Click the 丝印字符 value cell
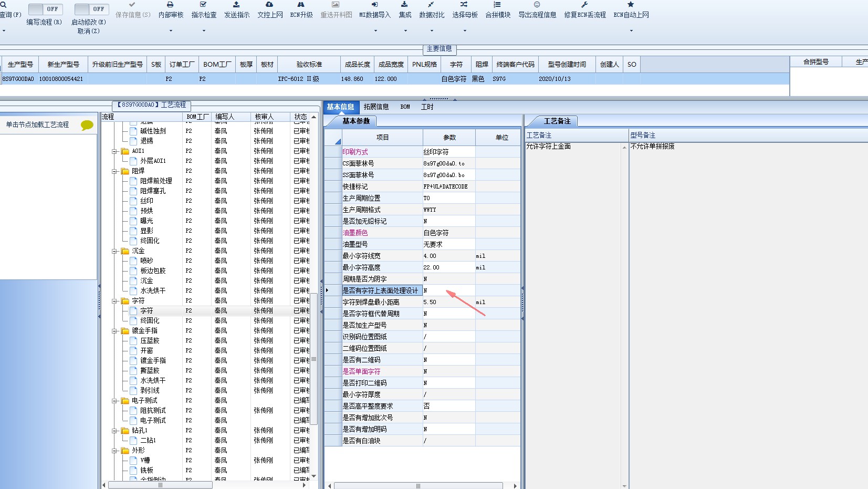Image resolution: width=868 pixels, height=489 pixels. (x=449, y=152)
